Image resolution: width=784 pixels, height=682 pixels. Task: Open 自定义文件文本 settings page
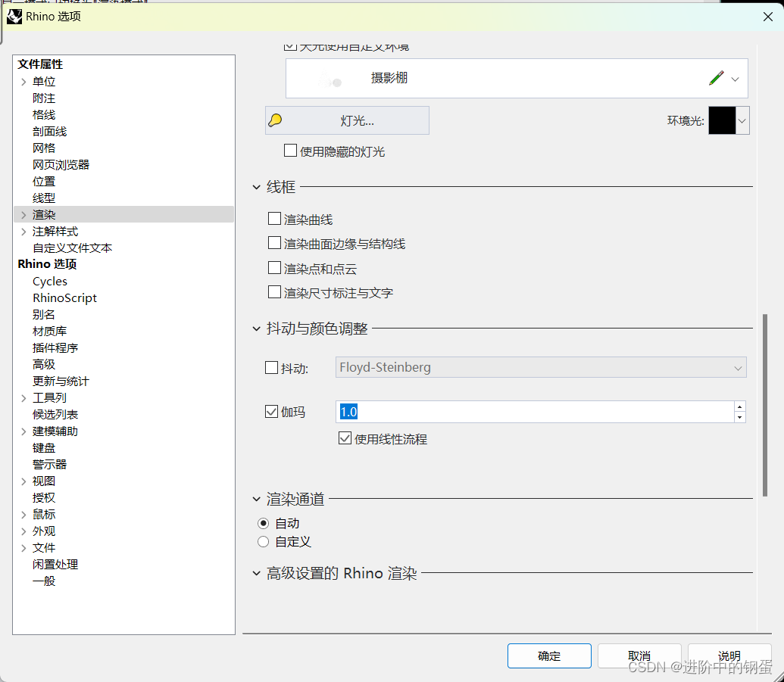tap(73, 248)
